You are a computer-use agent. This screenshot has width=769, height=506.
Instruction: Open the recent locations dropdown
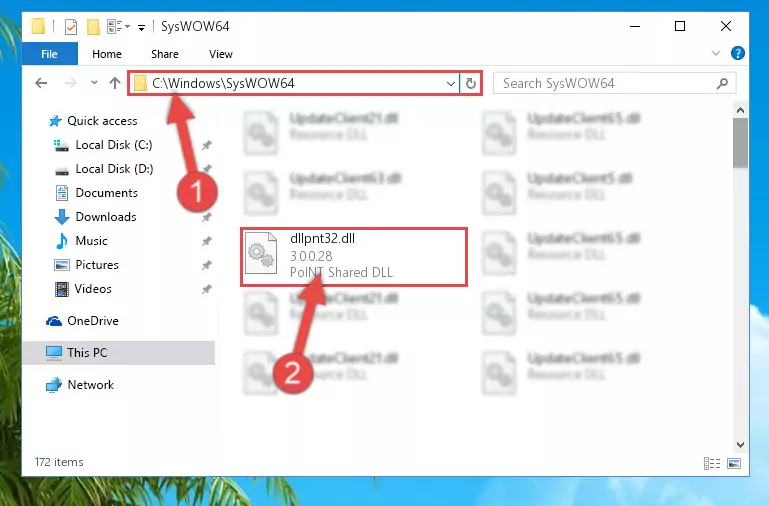[x=94, y=83]
